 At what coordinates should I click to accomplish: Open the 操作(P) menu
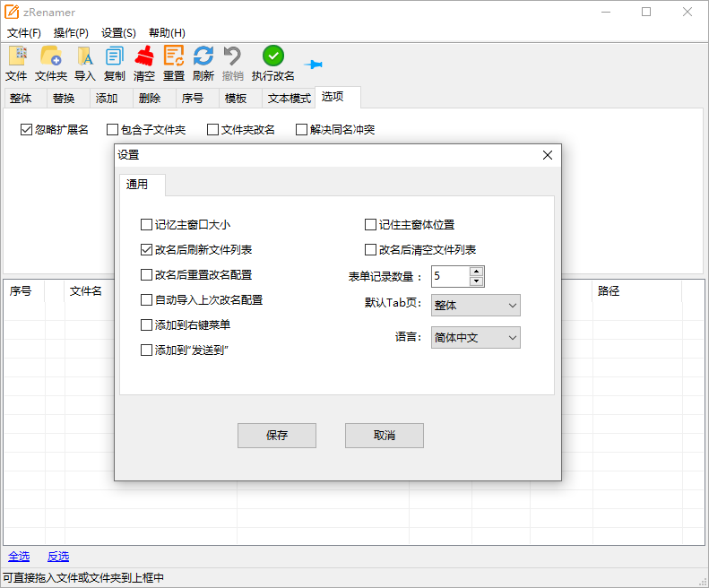click(71, 33)
